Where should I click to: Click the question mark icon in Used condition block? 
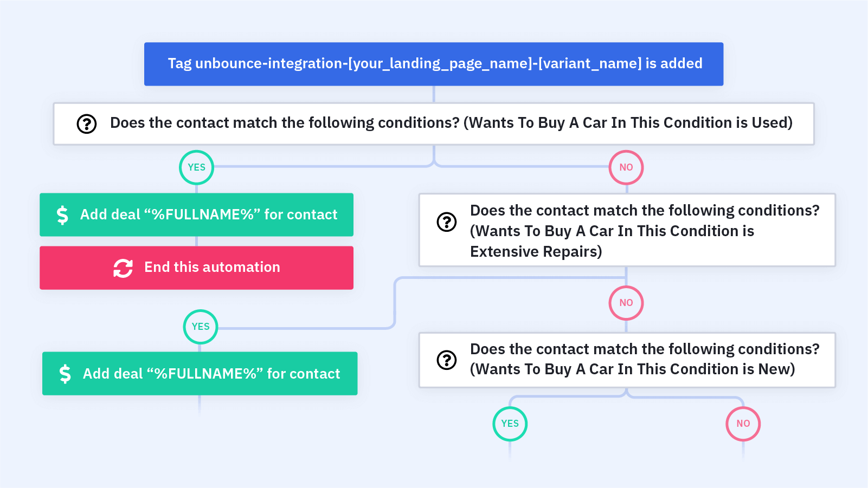click(86, 124)
